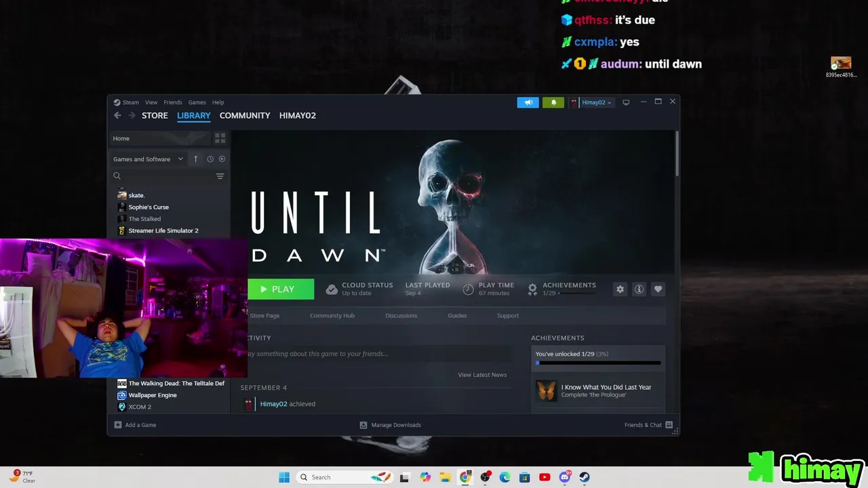Switch to the LIBRARY tab
The width and height of the screenshot is (868, 488).
[x=194, y=115]
